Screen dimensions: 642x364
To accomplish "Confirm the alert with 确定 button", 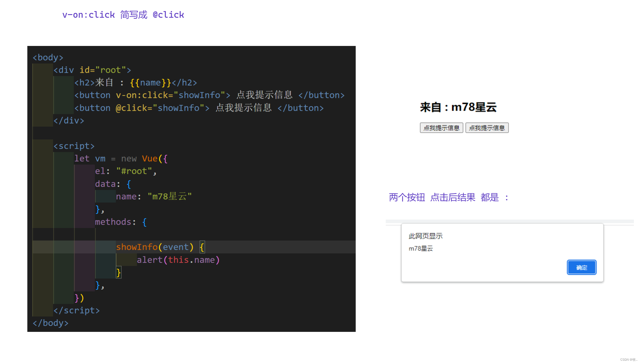I will [x=581, y=267].
